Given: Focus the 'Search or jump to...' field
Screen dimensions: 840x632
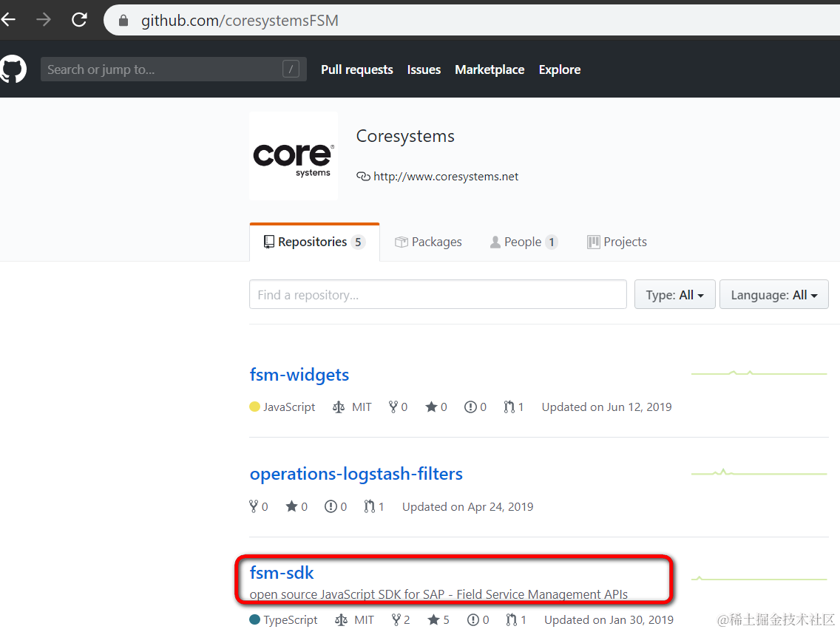Looking at the screenshot, I should [x=173, y=69].
